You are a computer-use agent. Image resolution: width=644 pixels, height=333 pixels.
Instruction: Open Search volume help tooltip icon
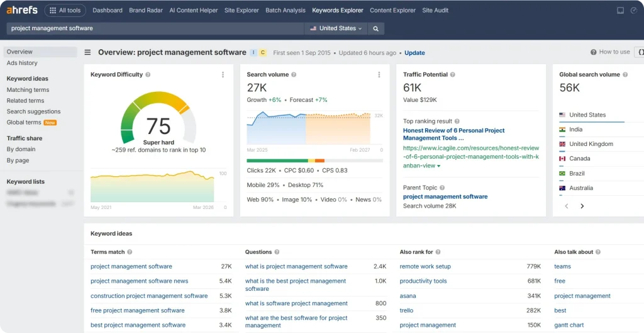pos(294,74)
